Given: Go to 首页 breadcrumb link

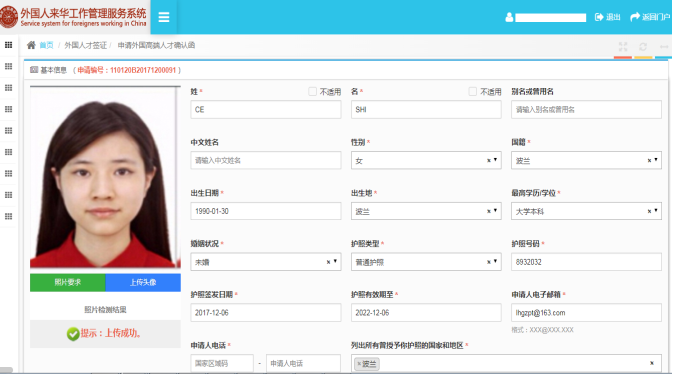Looking at the screenshot, I should 46,45.
